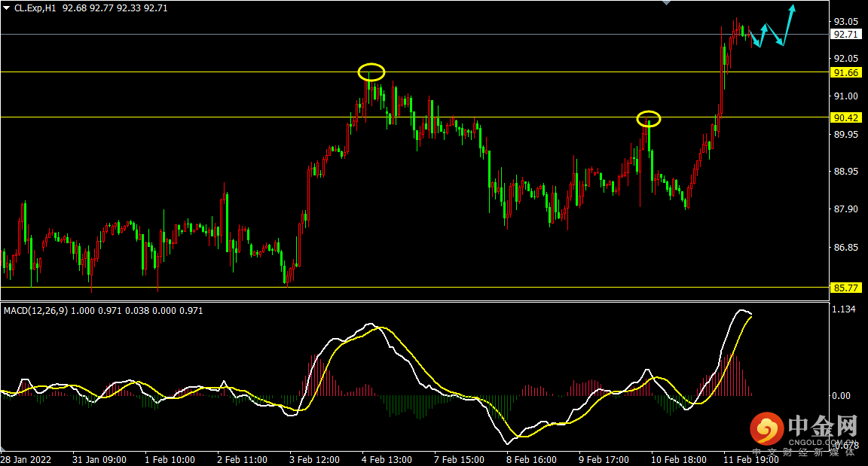This screenshot has height=466, width=868.
Task: Click the 8 Feb 16:00 time label
Action: point(531,459)
